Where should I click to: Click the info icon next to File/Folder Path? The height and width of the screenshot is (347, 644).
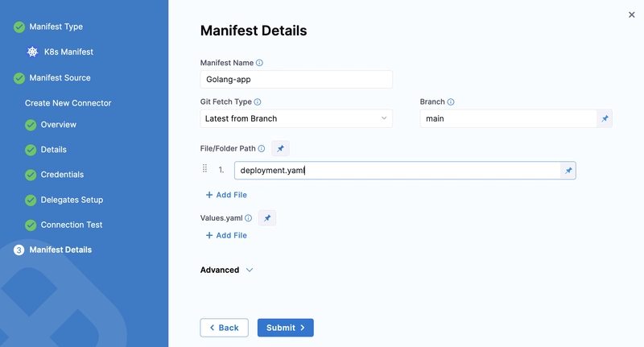coord(261,149)
